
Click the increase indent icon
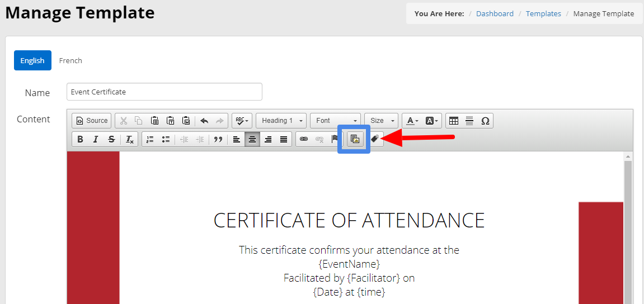click(200, 140)
